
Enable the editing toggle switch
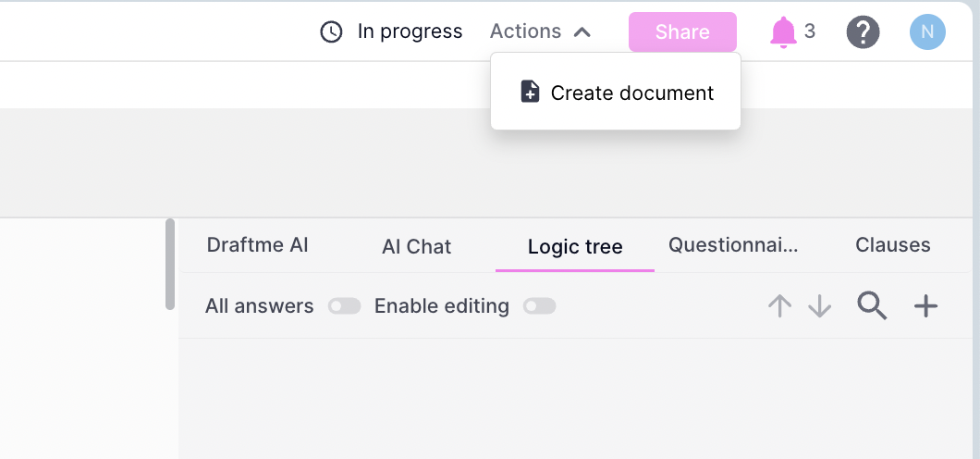coord(540,306)
